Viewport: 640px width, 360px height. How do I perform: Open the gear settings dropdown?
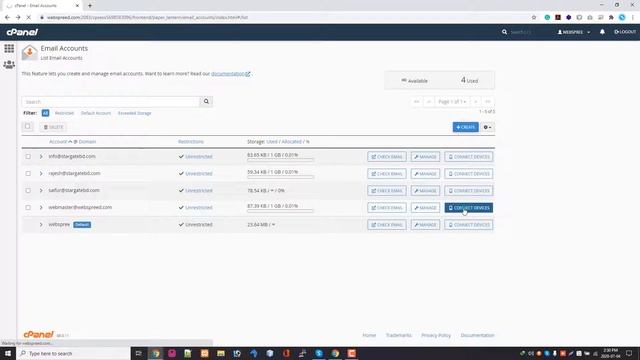tap(487, 127)
